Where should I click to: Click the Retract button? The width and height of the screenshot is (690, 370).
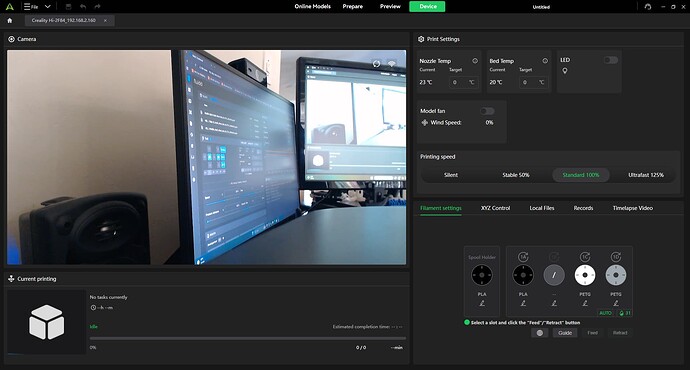click(x=620, y=333)
